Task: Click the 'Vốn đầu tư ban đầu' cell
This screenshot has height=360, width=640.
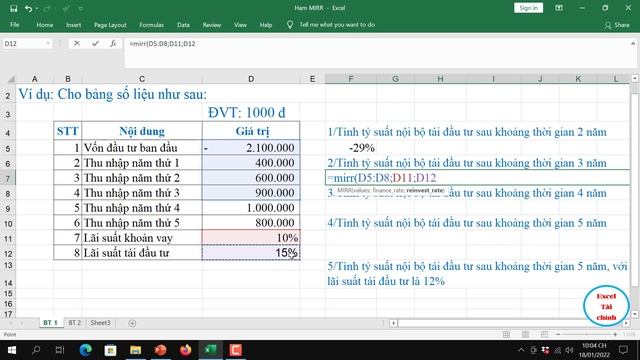Action: (x=142, y=148)
